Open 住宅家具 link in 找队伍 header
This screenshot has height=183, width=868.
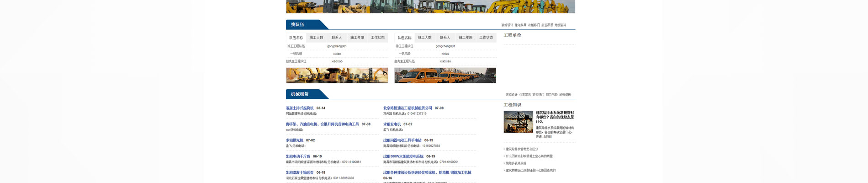tap(520, 25)
